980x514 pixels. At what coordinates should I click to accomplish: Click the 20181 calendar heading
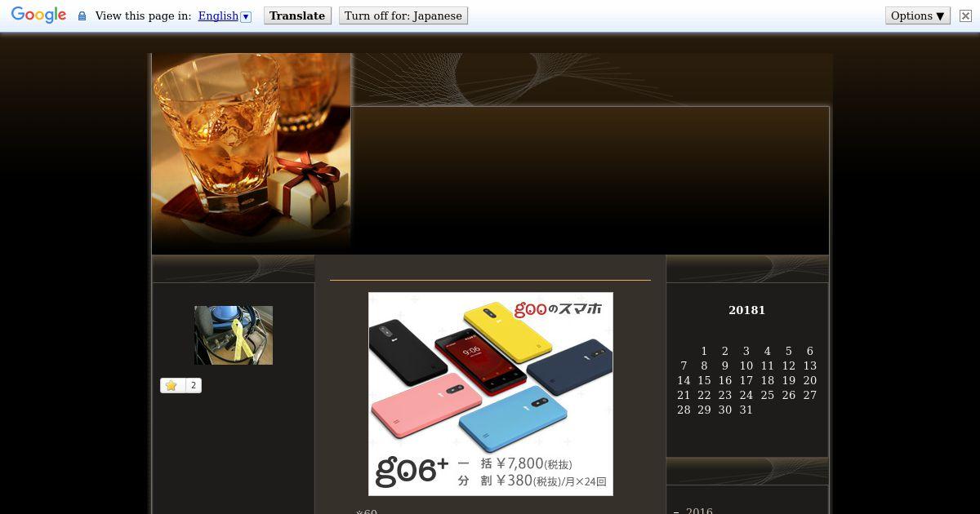746,310
